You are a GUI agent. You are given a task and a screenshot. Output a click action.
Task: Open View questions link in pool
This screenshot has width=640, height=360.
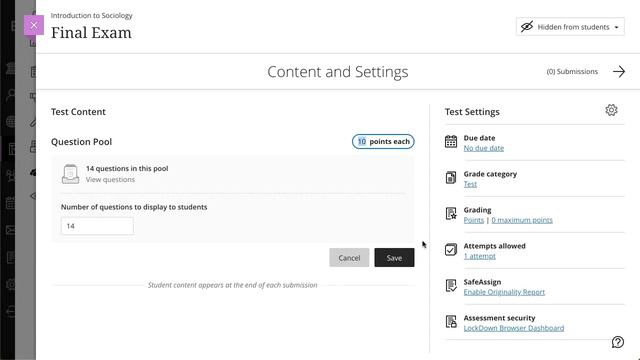pyautogui.click(x=110, y=180)
